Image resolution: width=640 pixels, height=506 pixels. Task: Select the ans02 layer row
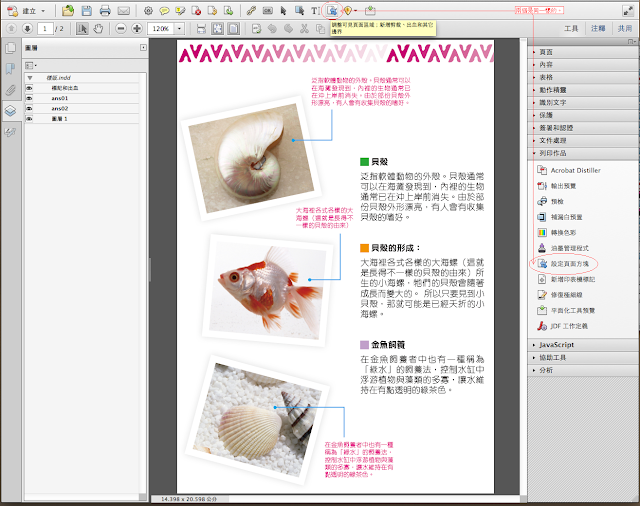82,108
